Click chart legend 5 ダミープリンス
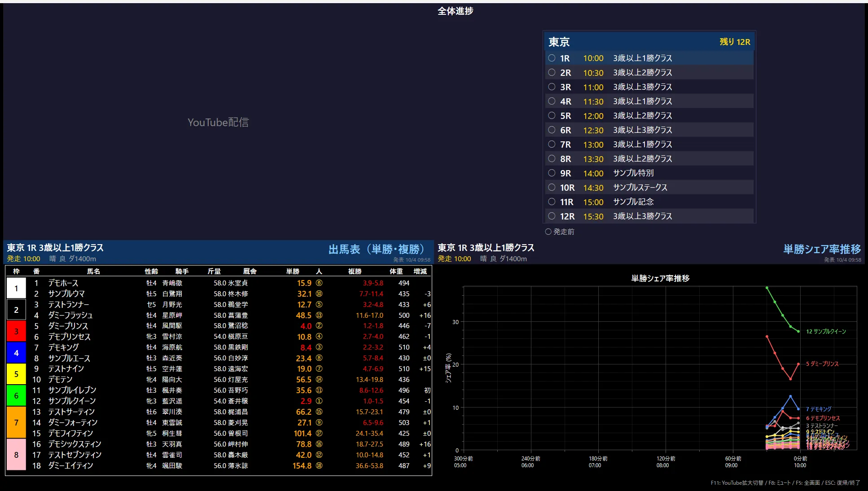The width and height of the screenshot is (868, 491). pos(822,364)
